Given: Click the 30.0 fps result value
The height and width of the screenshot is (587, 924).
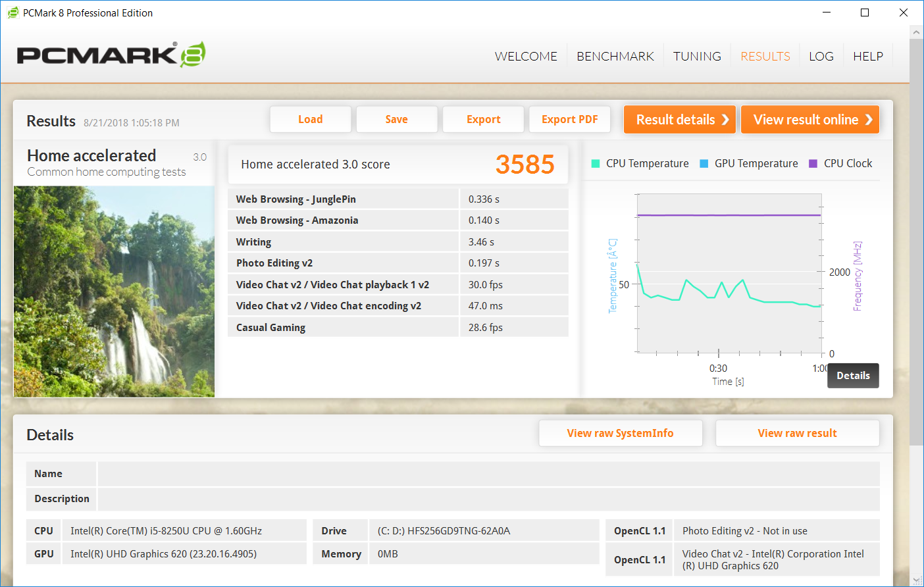Looking at the screenshot, I should (486, 285).
